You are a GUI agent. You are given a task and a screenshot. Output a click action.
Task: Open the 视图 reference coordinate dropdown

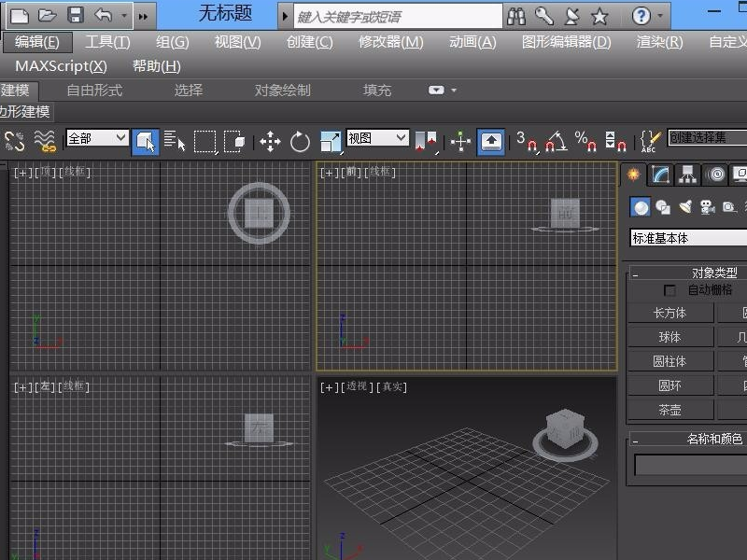point(378,138)
